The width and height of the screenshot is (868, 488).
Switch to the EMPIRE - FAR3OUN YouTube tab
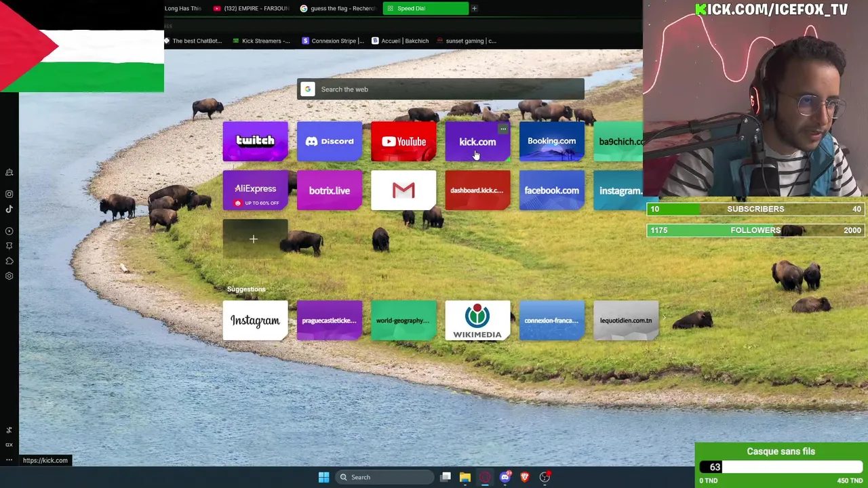pos(251,8)
